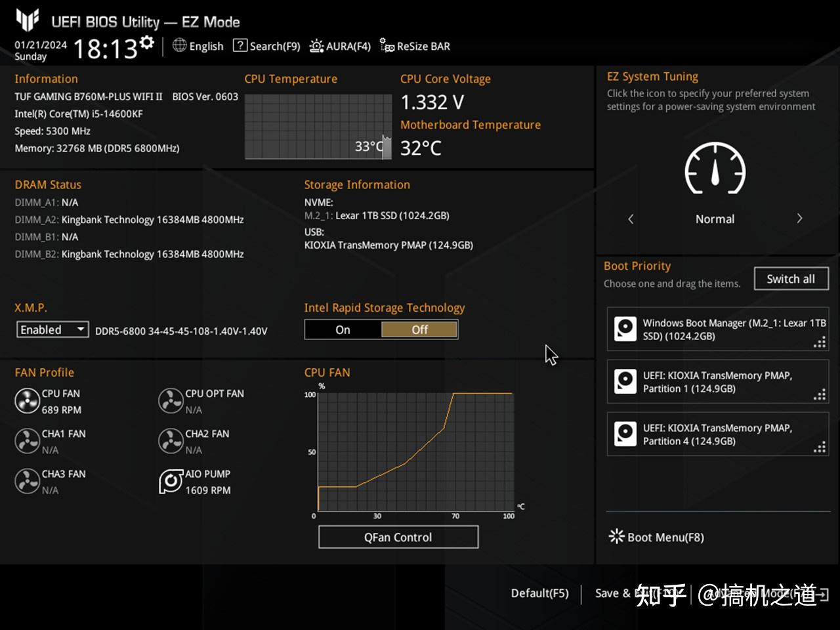Open AURA(F4) lighting settings
Screen dimensions: 840x630
click(x=340, y=46)
